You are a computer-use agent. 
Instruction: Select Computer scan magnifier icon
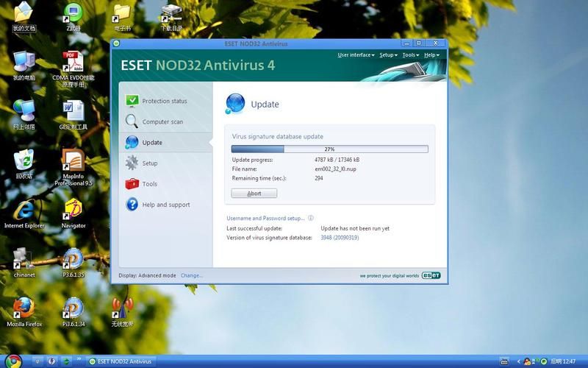132,121
